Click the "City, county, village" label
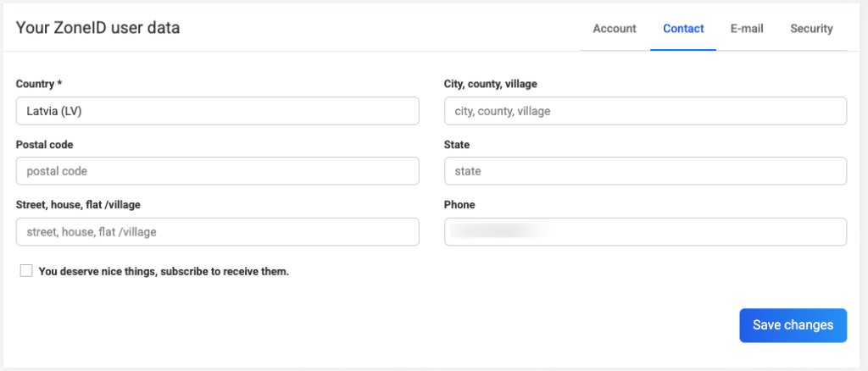This screenshot has height=371, width=868. (490, 84)
